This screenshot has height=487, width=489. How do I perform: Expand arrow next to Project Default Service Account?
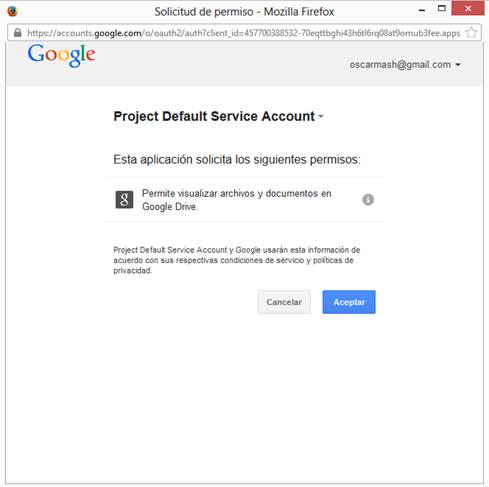[x=321, y=116]
